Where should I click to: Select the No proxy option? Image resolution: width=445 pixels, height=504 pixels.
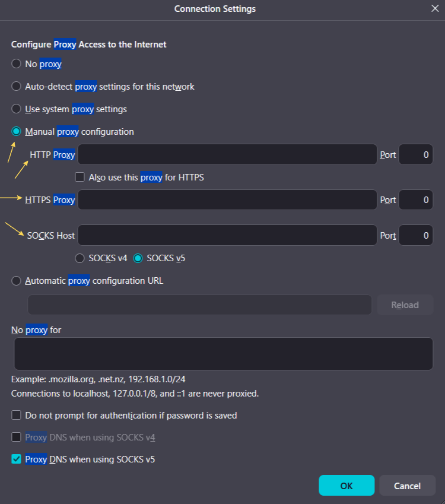17,64
